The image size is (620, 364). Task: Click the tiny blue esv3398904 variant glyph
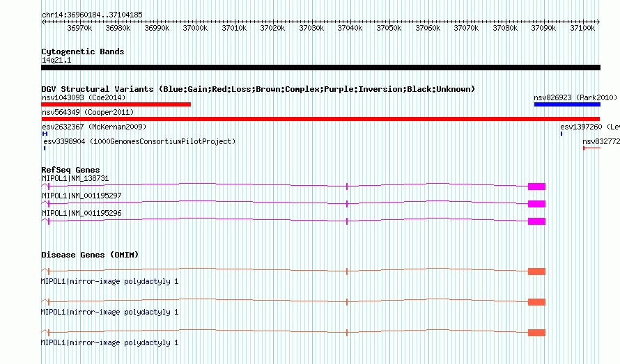45,148
